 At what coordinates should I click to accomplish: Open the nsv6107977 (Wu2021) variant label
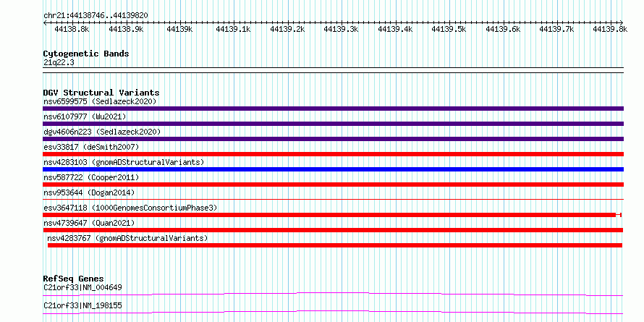click(x=85, y=116)
